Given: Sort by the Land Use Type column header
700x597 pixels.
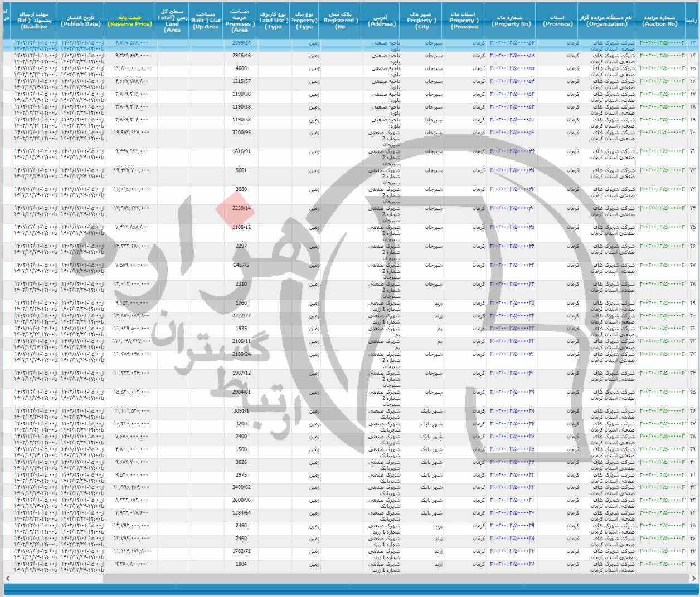Looking at the screenshot, I should (x=273, y=17).
